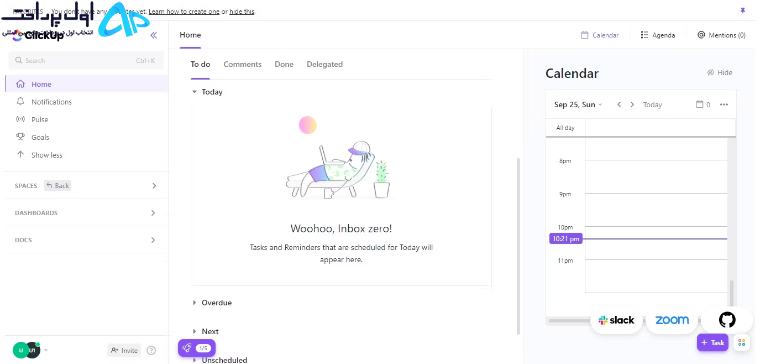Click the calendar horizontal scrollbar
The width and height of the screenshot is (762, 364).
pos(569,321)
